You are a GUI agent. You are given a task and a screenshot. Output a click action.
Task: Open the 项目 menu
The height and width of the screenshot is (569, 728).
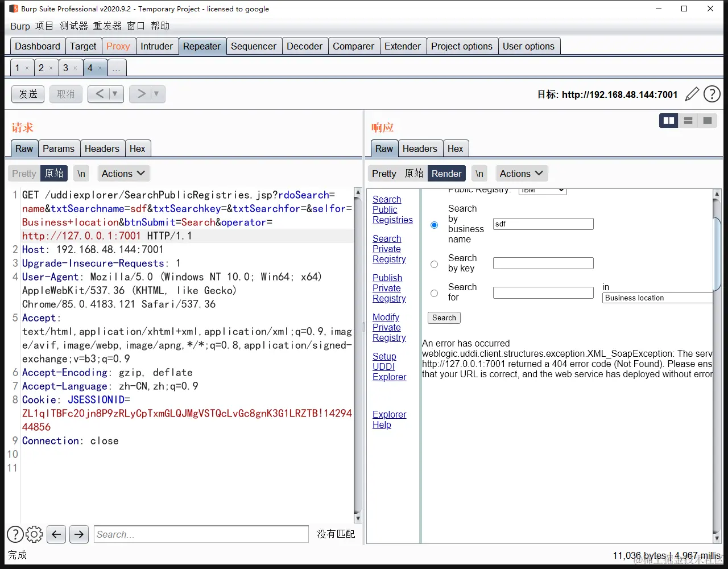point(44,26)
